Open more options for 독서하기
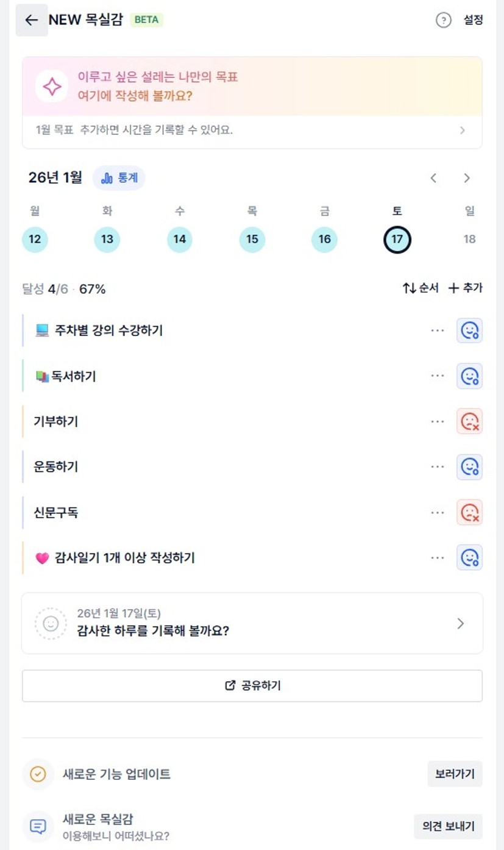 [437, 376]
